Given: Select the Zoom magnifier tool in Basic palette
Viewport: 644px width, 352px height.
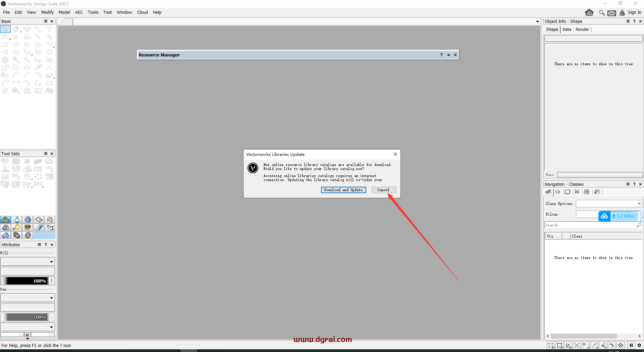Looking at the screenshot, I should pyautogui.click(x=38, y=29).
